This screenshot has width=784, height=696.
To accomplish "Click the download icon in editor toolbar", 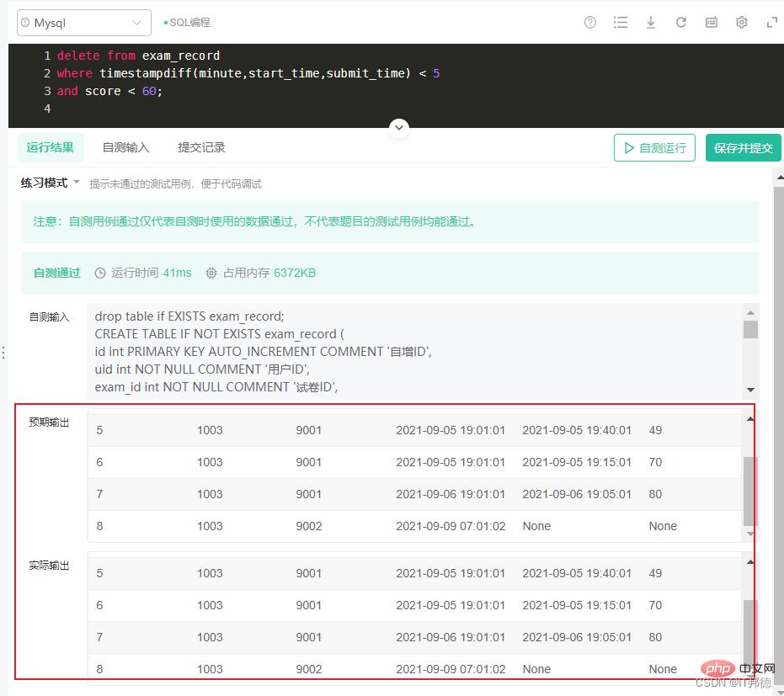I will [x=651, y=23].
